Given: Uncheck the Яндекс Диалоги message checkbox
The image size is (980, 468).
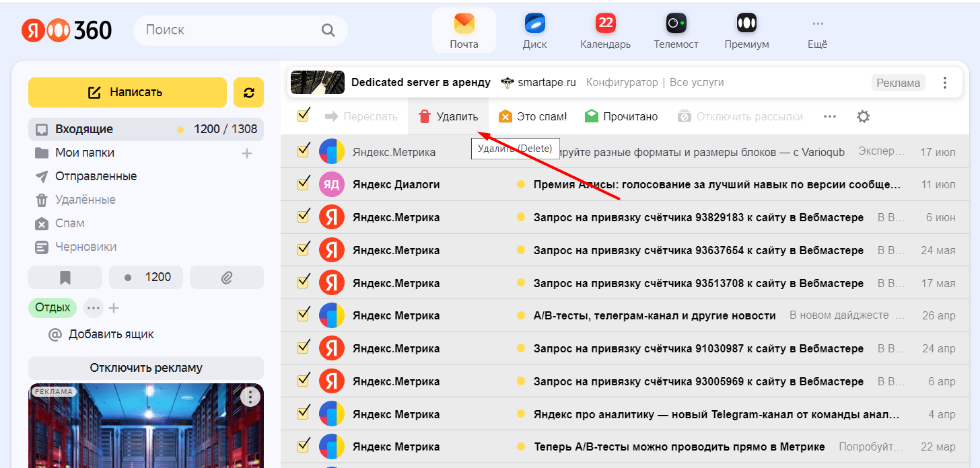Looking at the screenshot, I should tap(303, 184).
